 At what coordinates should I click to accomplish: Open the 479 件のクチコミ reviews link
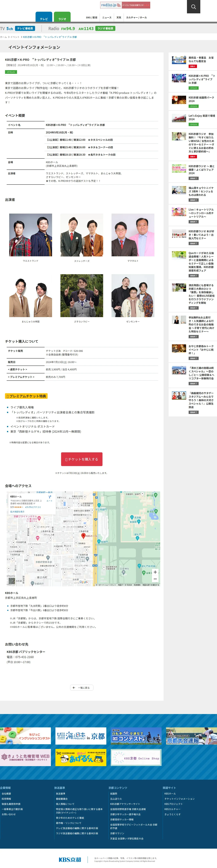coord(33,507)
